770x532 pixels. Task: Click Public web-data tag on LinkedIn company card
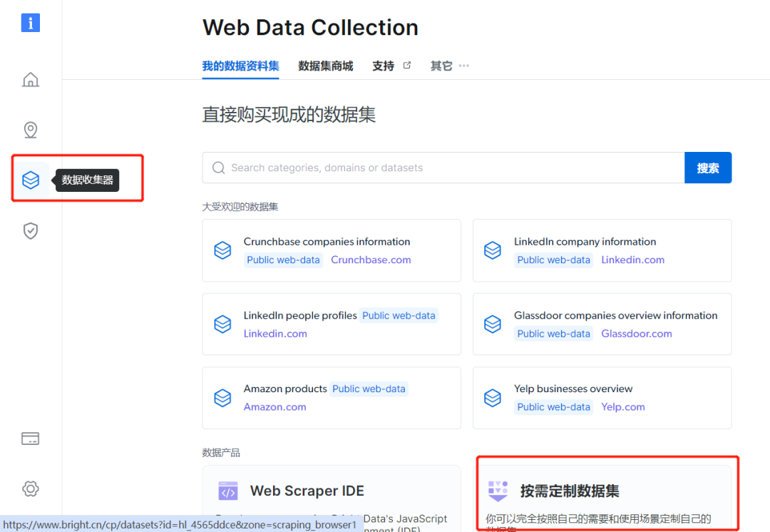tap(553, 260)
